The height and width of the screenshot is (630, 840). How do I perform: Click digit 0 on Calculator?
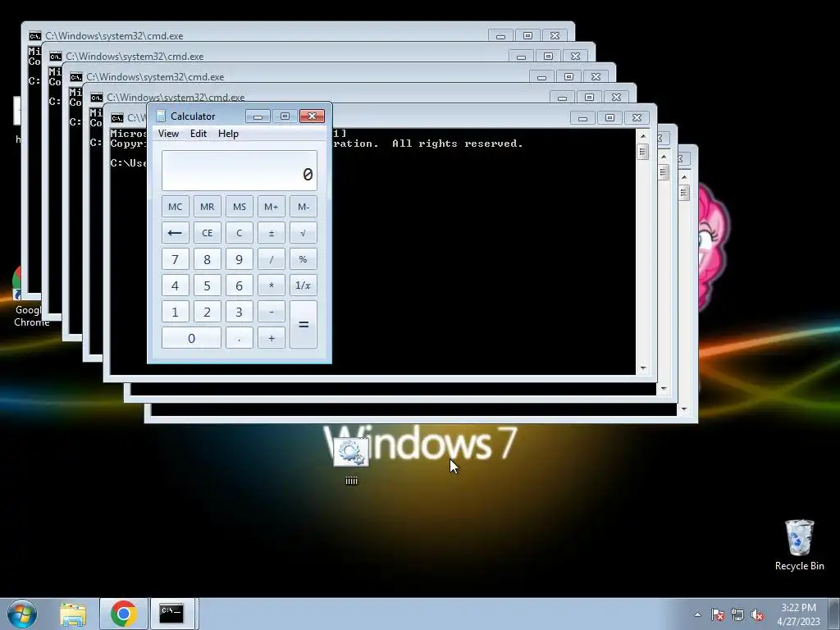point(191,338)
